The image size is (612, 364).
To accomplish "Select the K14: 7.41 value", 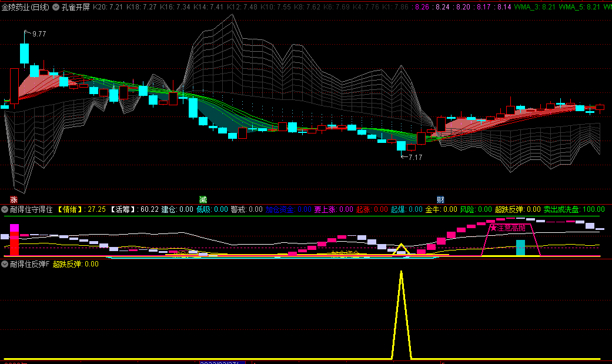I will tap(209, 7).
